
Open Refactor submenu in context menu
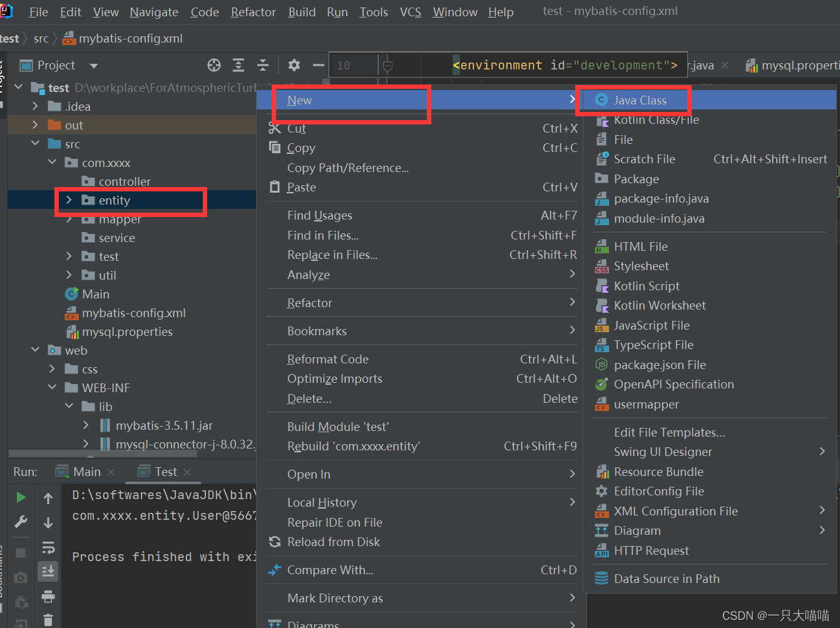(x=421, y=303)
